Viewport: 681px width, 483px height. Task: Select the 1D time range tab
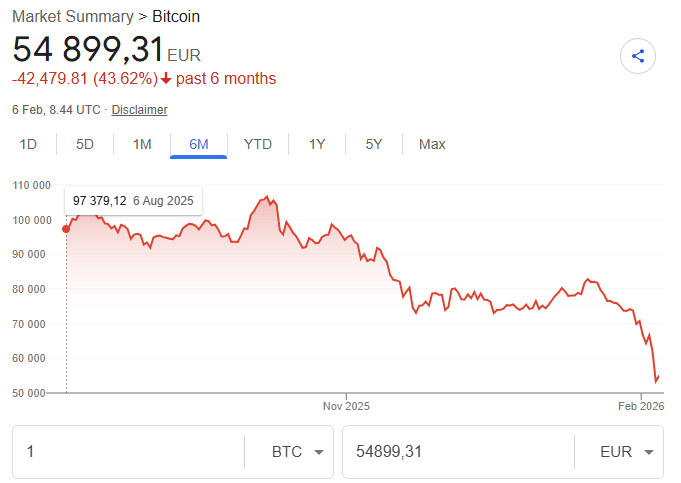tap(28, 144)
